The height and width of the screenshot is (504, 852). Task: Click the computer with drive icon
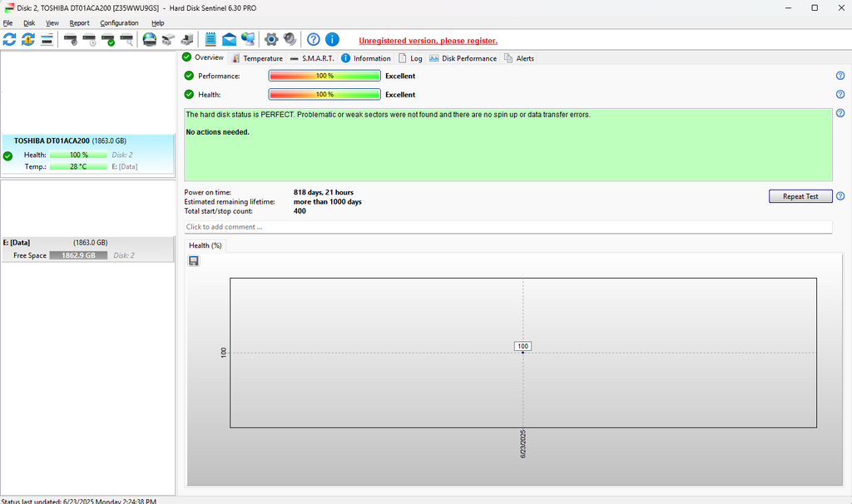[x=187, y=39]
